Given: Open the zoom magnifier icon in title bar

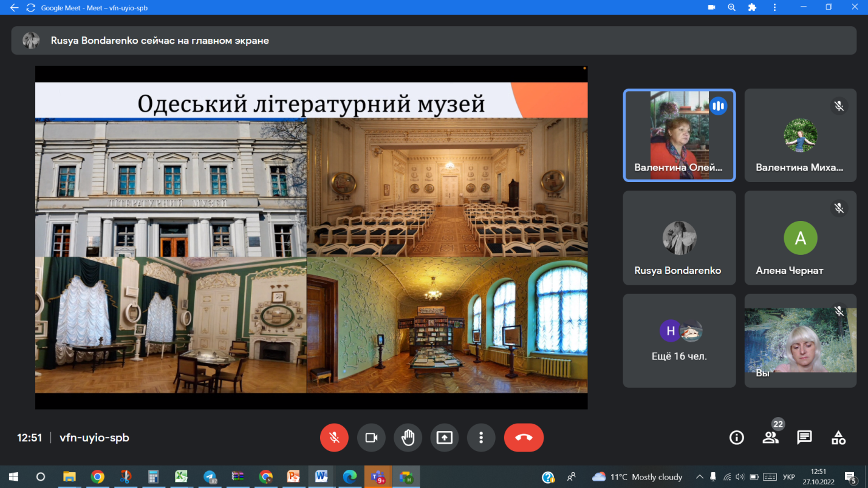Looking at the screenshot, I should point(732,8).
